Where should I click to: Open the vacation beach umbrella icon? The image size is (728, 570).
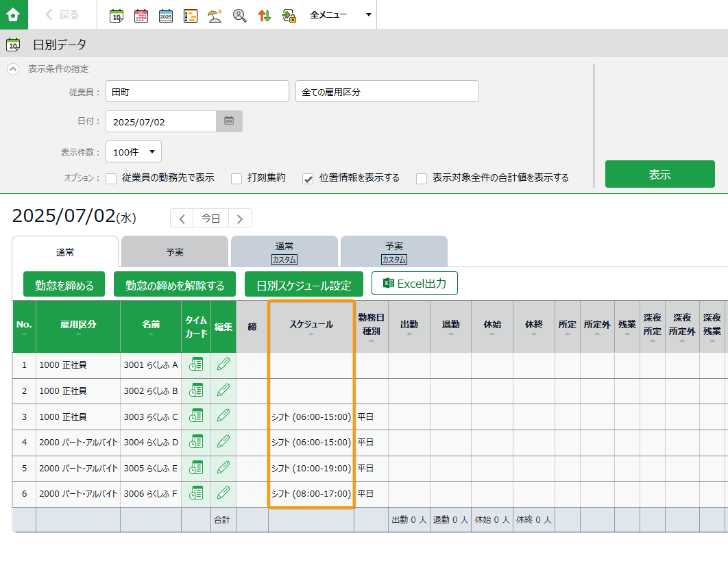pyautogui.click(x=215, y=15)
